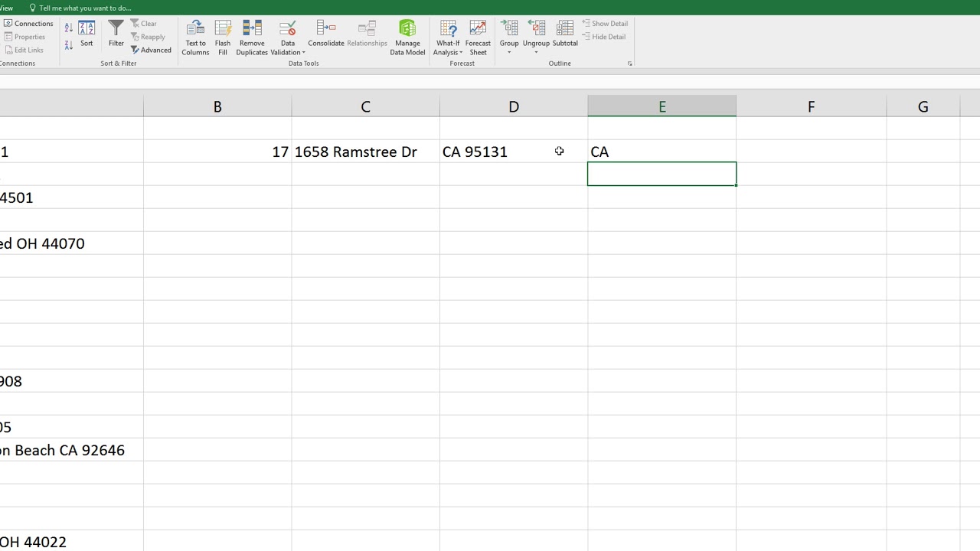
Task: Click the Text to Columns icon
Action: tap(195, 37)
